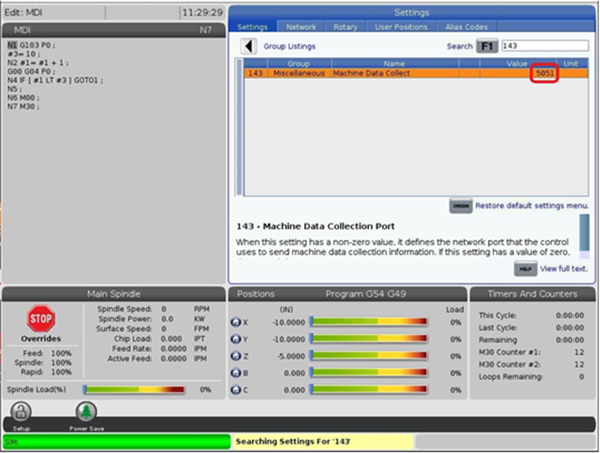
Task: Click the Main Spindle panel header
Action: pyautogui.click(x=114, y=294)
